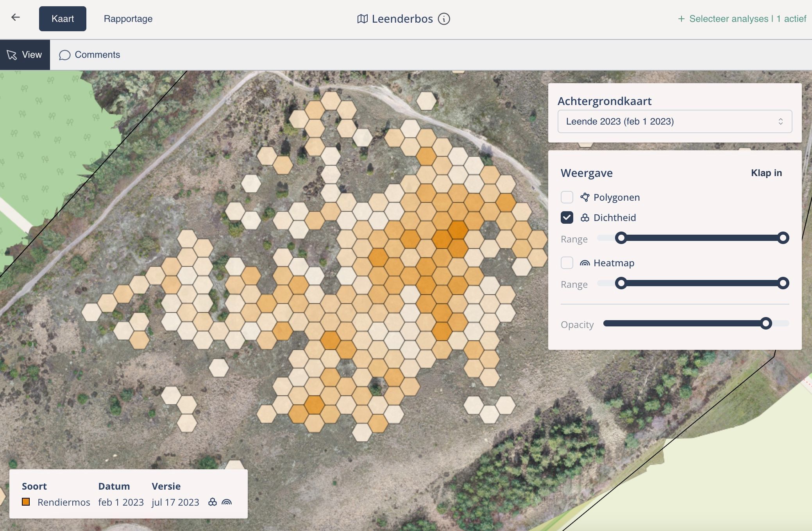Click the map icon beside Leenderbos title
This screenshot has width=812, height=531.
click(363, 19)
